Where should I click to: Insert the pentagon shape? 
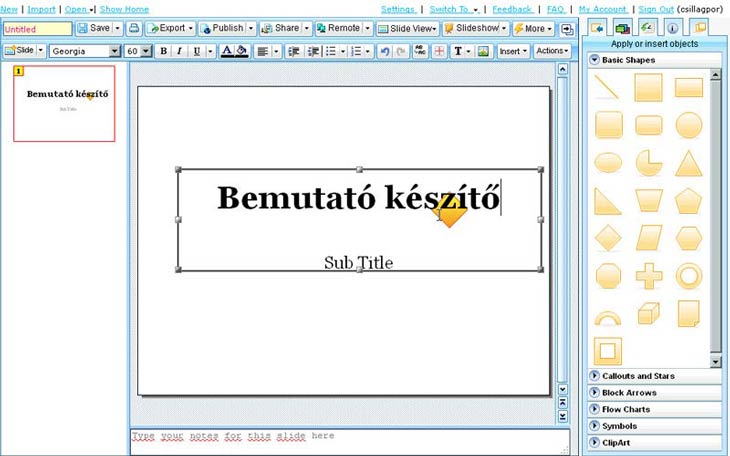tap(689, 201)
